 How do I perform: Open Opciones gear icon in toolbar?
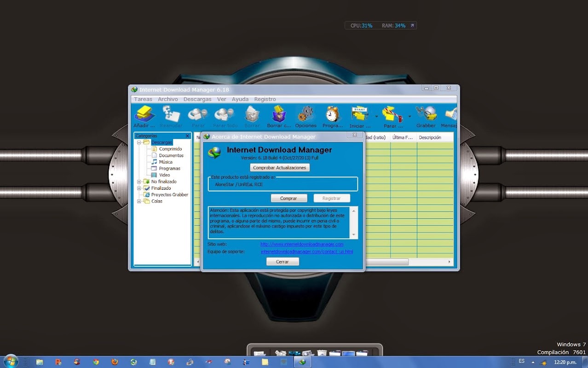(x=306, y=115)
